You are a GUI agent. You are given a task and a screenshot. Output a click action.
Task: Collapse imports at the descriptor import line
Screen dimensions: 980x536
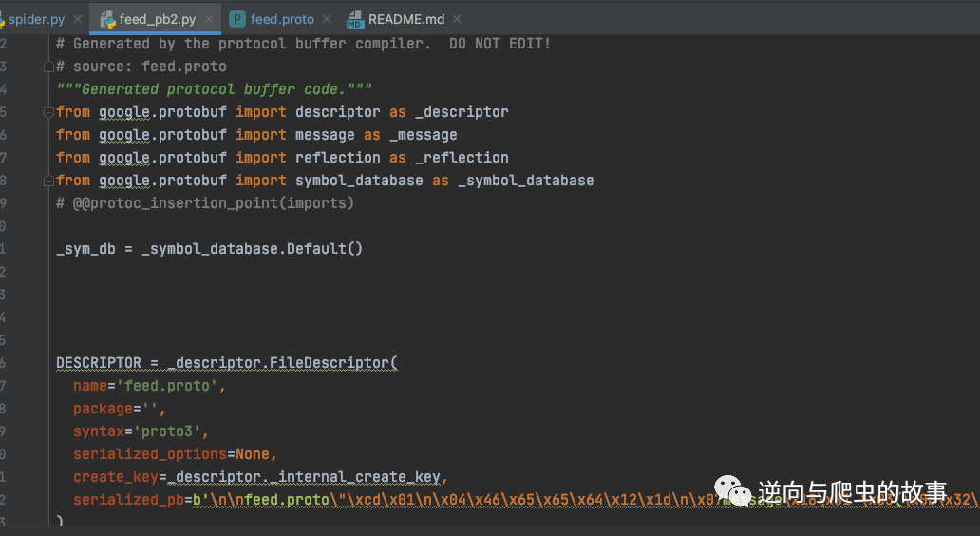coord(48,112)
